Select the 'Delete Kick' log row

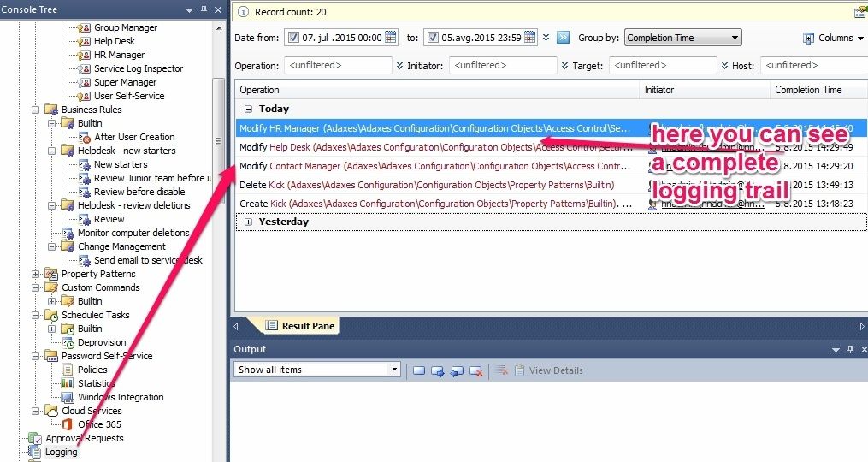552,185
